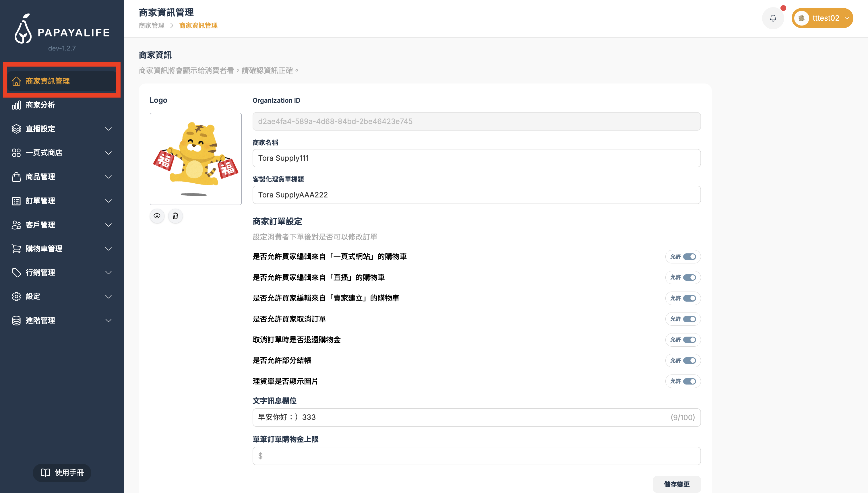Open the tttest02 account dropdown
This screenshot has height=493, width=868.
click(822, 18)
